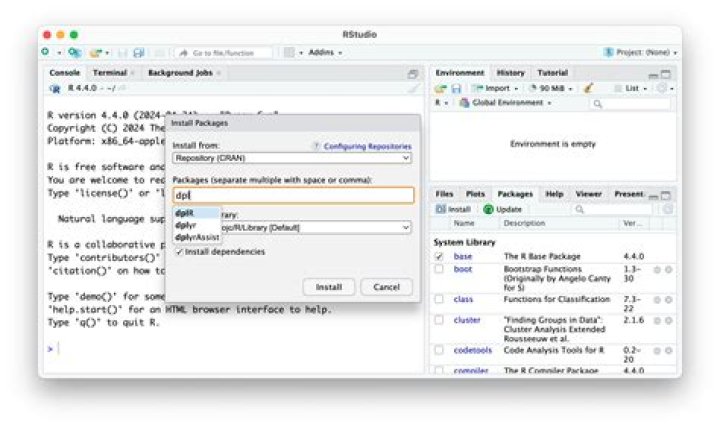Viewport: 720px width, 428px height.
Task: Click the R logo icon in Console header
Action: point(55,88)
